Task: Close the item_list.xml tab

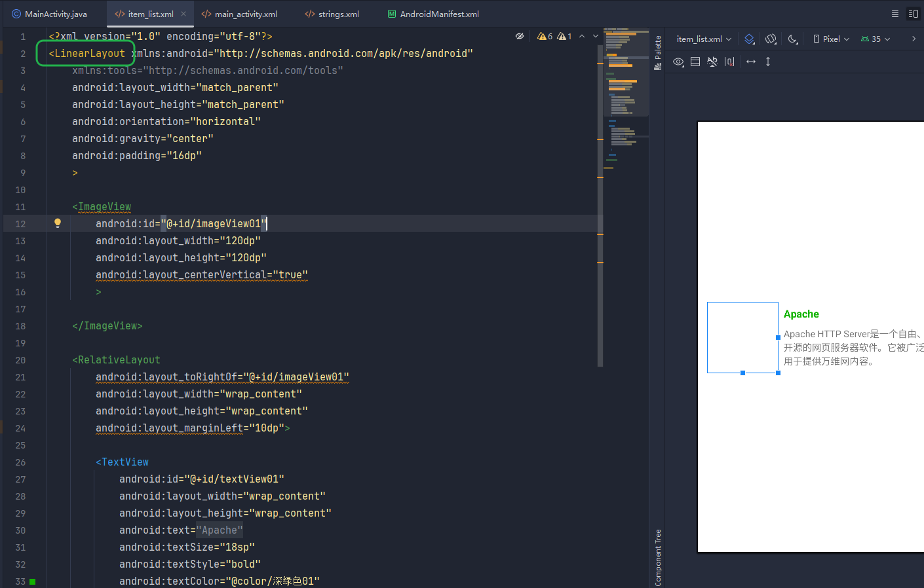Action: 183,14
